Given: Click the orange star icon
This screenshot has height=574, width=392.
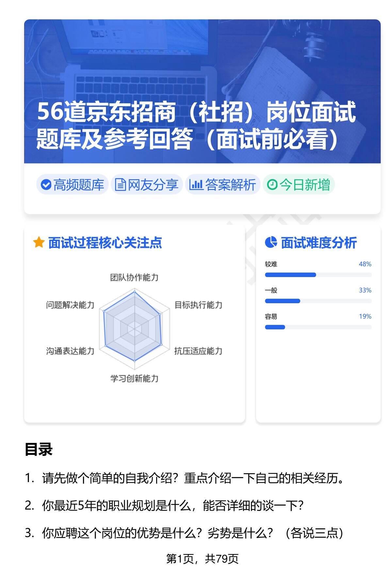Looking at the screenshot, I should [39, 243].
